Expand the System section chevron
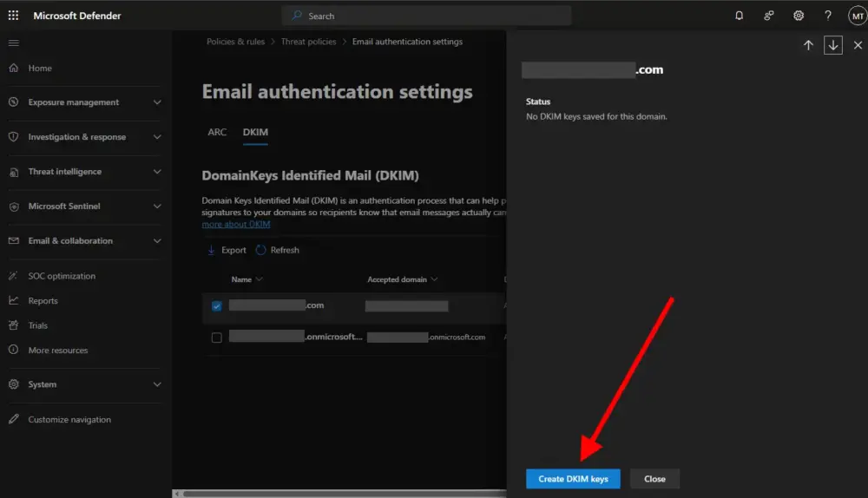This screenshot has width=868, height=498. click(x=157, y=384)
